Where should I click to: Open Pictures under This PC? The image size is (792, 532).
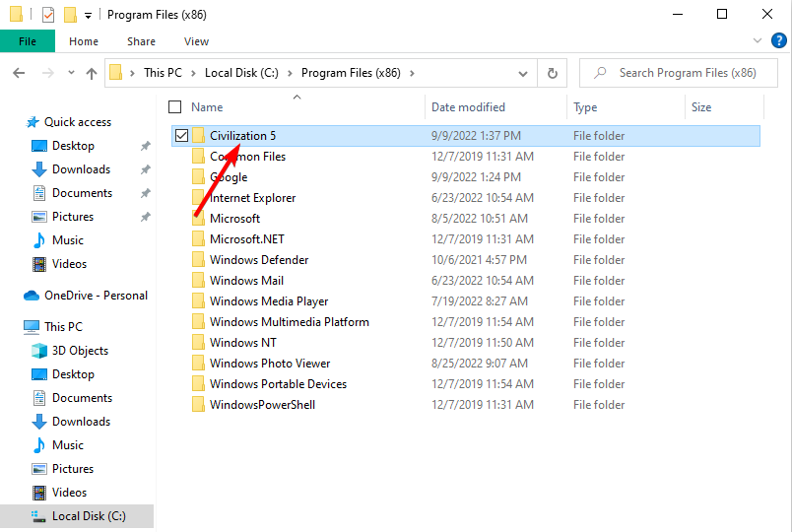[73, 469]
